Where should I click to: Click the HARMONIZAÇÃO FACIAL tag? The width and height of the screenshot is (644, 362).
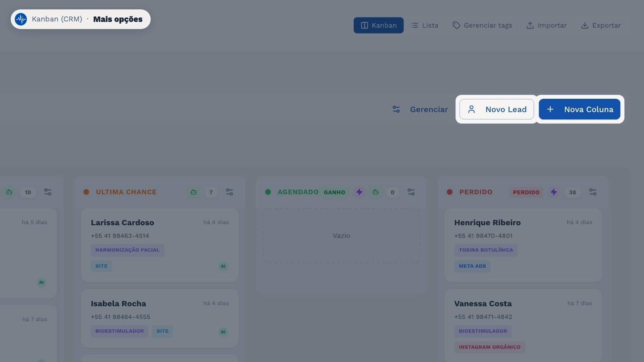pos(127,250)
